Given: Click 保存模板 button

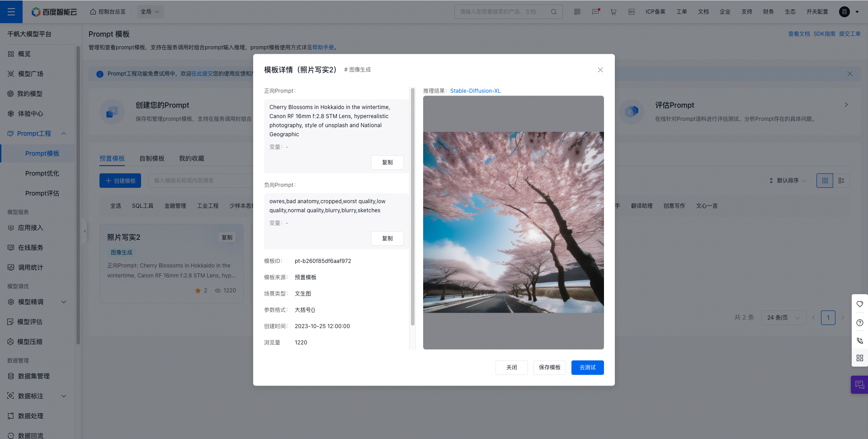Looking at the screenshot, I should (x=550, y=367).
